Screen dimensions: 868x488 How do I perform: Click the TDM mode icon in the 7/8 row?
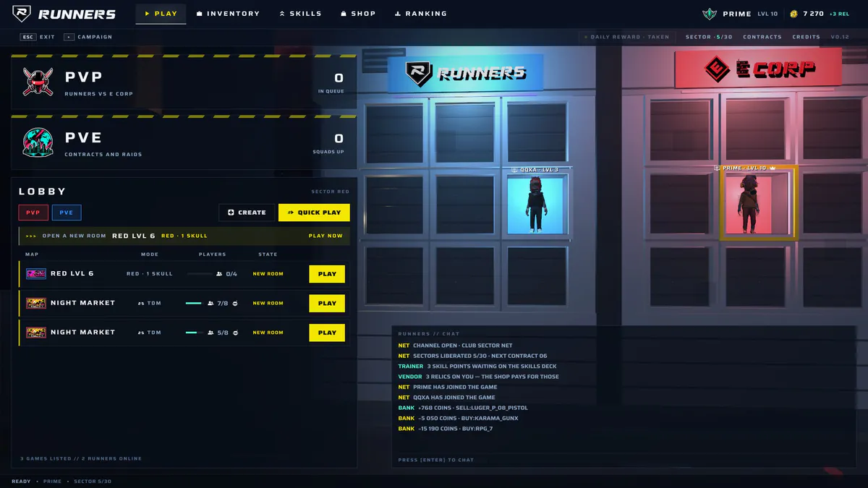[x=141, y=304]
